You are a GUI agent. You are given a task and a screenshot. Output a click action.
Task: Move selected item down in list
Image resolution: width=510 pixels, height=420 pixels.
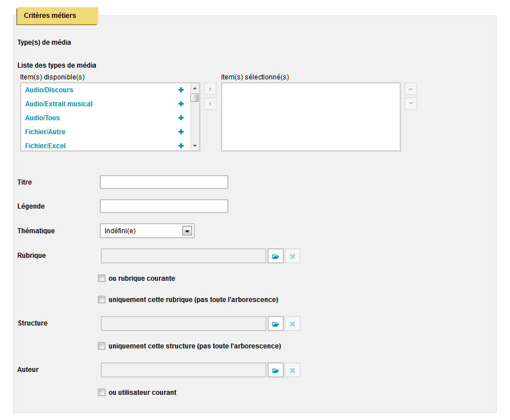[x=410, y=104]
